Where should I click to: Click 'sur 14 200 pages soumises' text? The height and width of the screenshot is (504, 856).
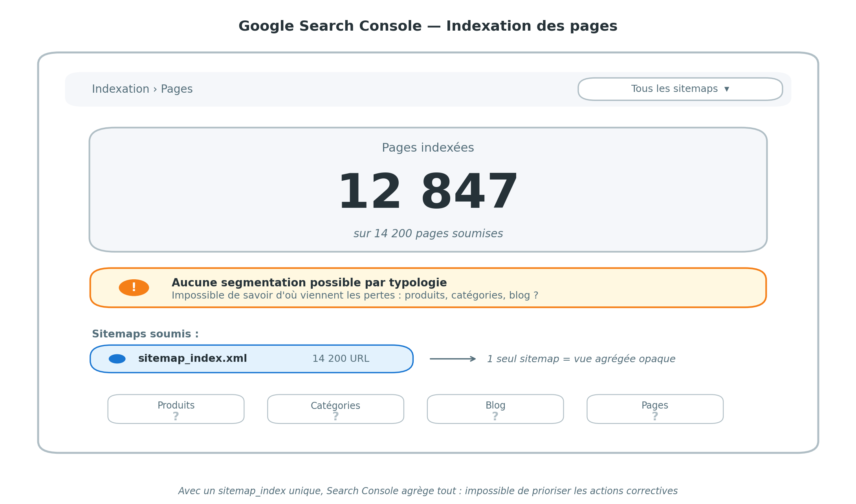(428, 234)
